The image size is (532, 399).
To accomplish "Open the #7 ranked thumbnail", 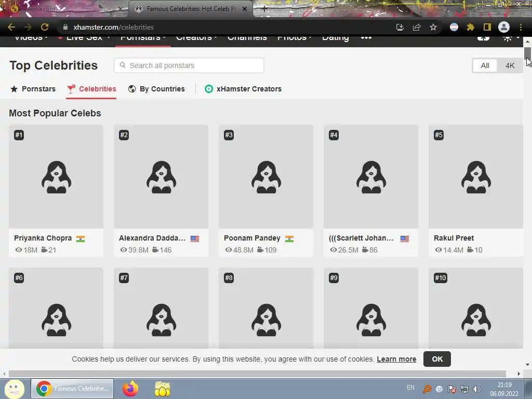I will (161, 308).
